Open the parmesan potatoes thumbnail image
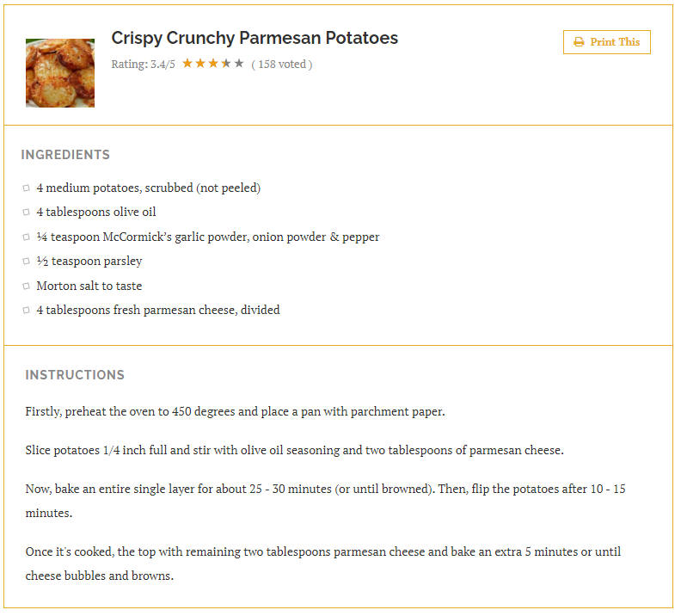Viewport: 681px width, 616px height. (x=60, y=73)
